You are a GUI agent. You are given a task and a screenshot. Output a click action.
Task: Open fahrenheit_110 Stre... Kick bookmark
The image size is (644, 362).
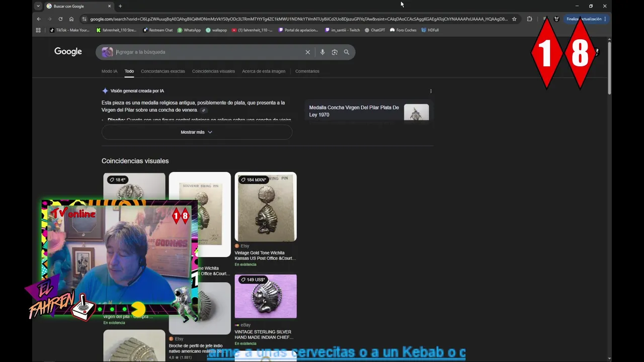pyautogui.click(x=116, y=30)
